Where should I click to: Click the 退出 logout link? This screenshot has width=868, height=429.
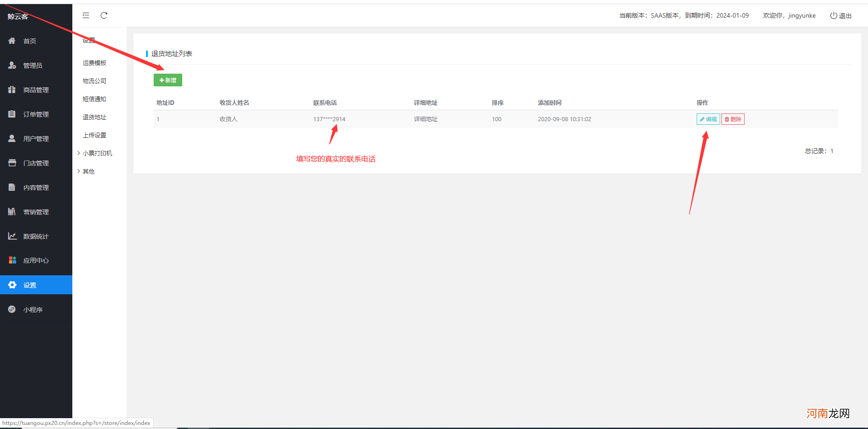click(845, 16)
